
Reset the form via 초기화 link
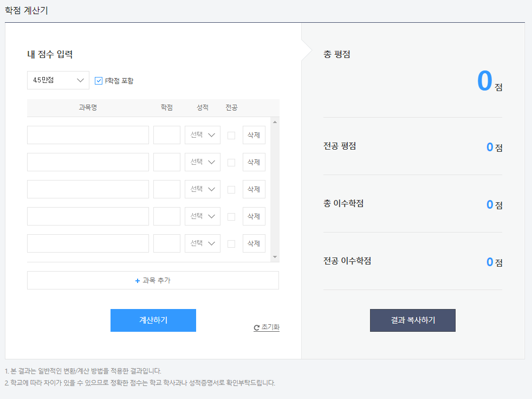pyautogui.click(x=267, y=327)
